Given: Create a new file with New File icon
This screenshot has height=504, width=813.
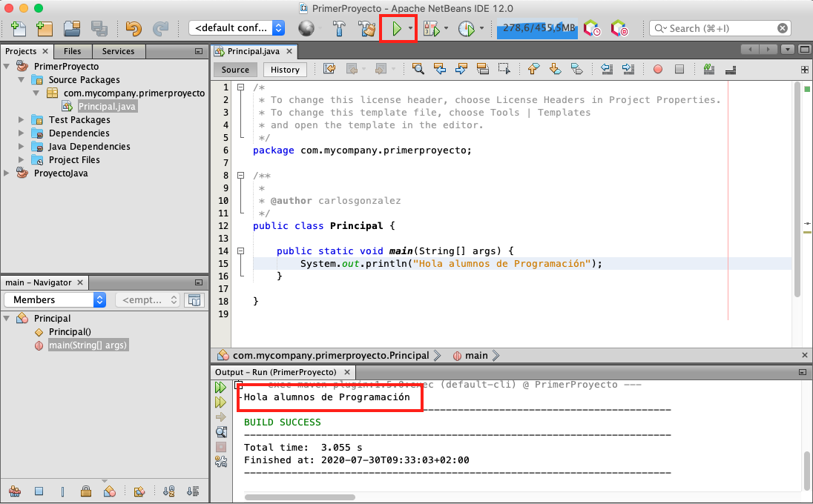Looking at the screenshot, I should click(18, 28).
